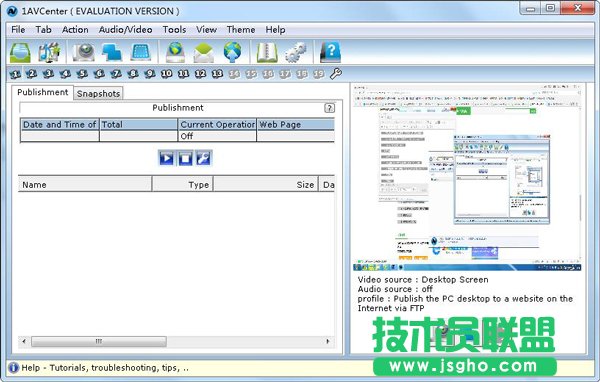
Task: Click the Audio source off text
Action: click(395, 289)
